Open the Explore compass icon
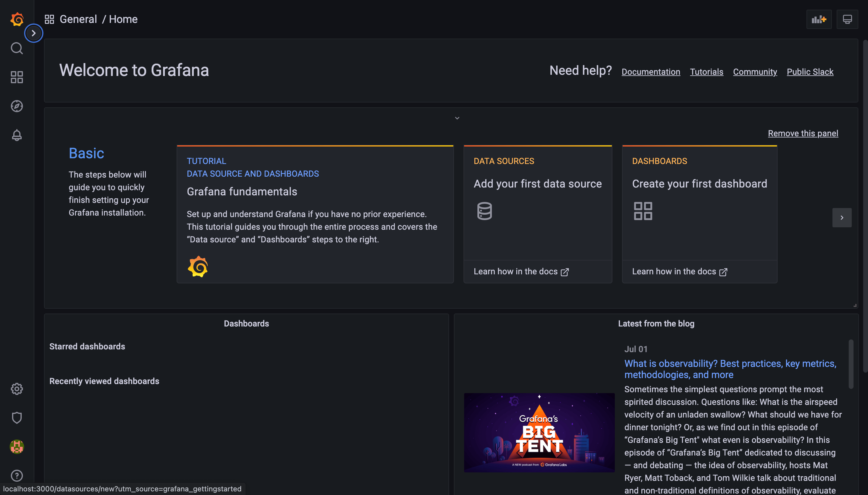The height and width of the screenshot is (495, 868). click(17, 106)
